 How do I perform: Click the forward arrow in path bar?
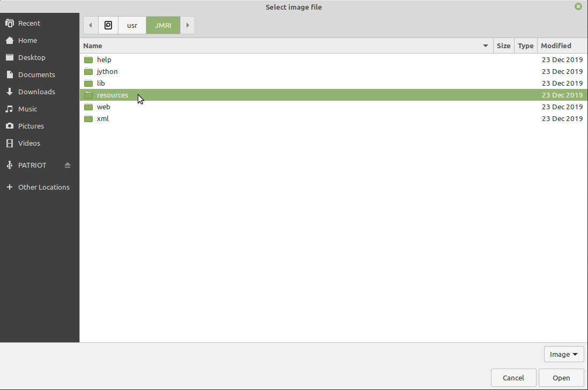[188, 25]
